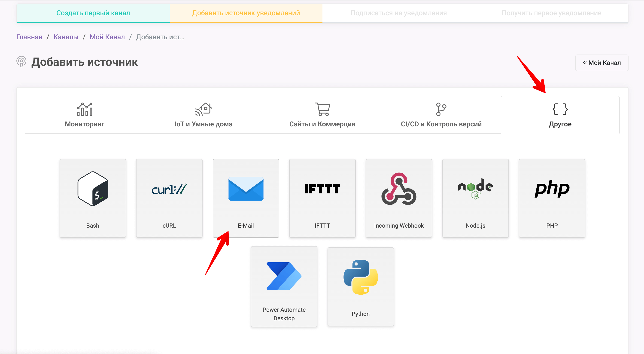Switch to Сайты и Коммерция tab
The height and width of the screenshot is (354, 644).
pyautogui.click(x=322, y=115)
